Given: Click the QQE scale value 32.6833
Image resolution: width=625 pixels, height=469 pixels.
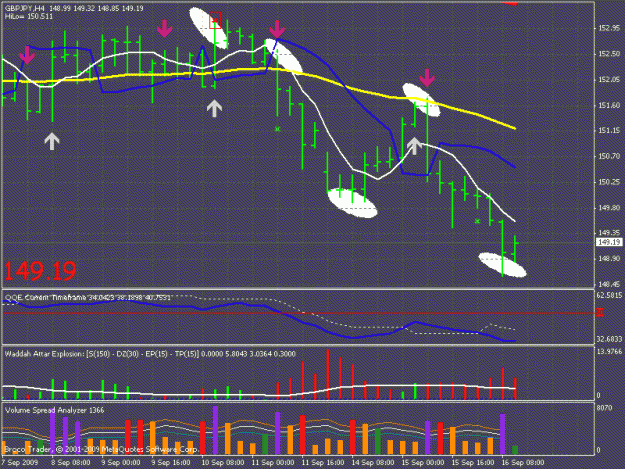Looking at the screenshot, I should (x=609, y=339).
